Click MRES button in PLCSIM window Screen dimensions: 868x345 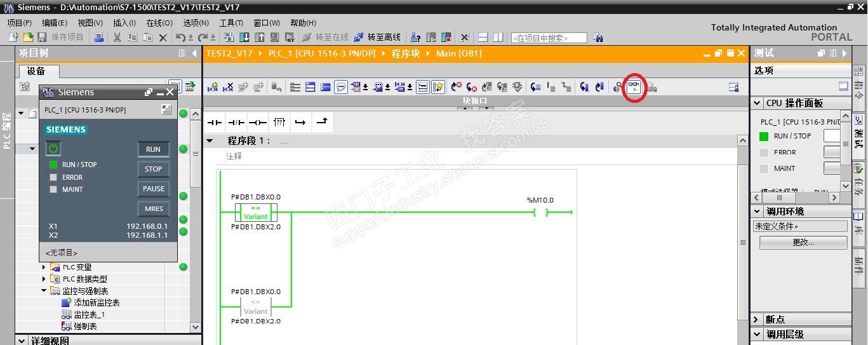pos(154,208)
